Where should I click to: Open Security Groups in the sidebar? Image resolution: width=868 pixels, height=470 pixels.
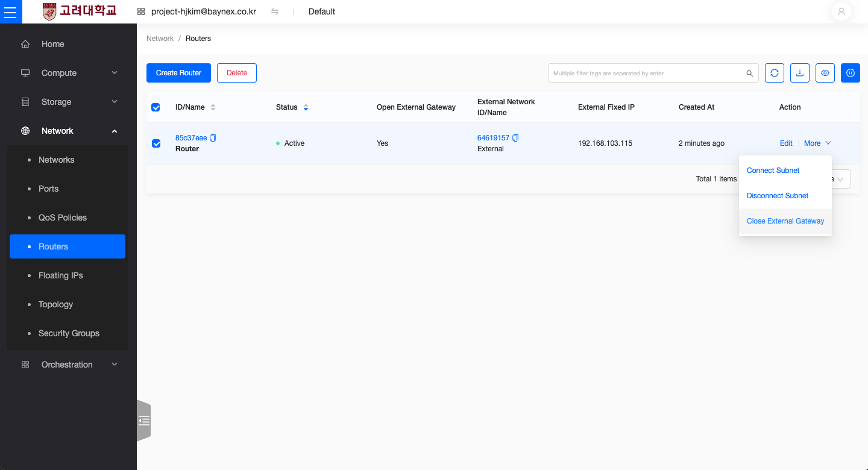pos(68,333)
